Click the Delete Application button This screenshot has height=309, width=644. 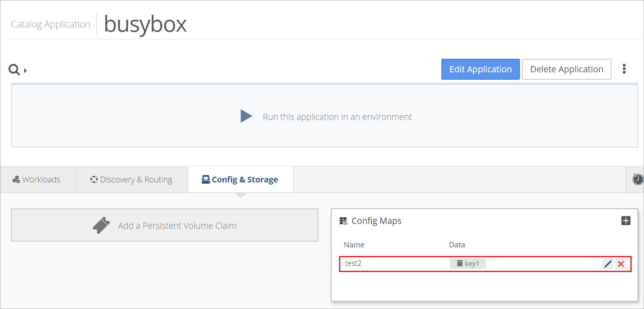567,69
